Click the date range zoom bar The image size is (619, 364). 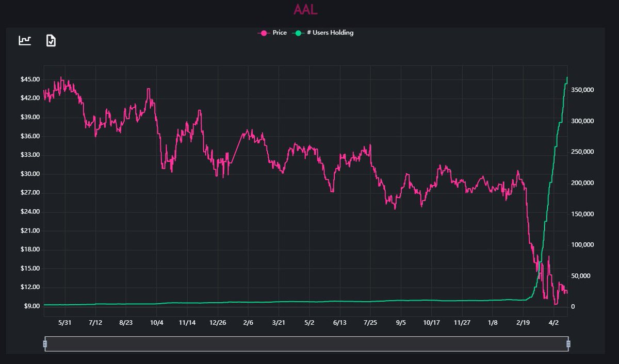point(306,344)
